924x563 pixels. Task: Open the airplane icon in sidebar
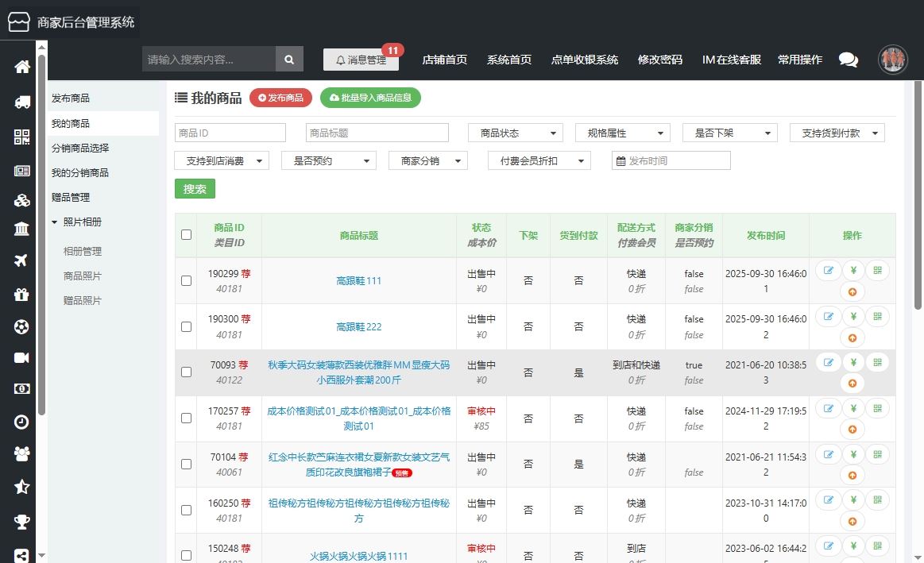click(21, 261)
